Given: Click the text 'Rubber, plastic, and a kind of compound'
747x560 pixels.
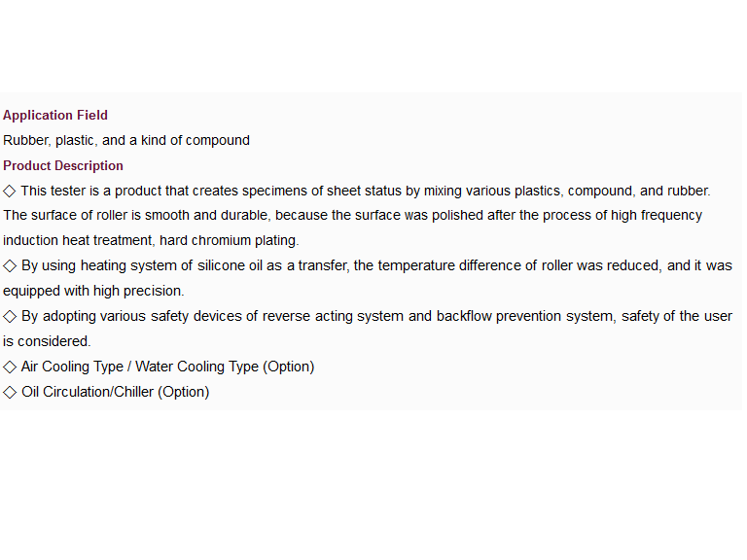Looking at the screenshot, I should point(126,140).
